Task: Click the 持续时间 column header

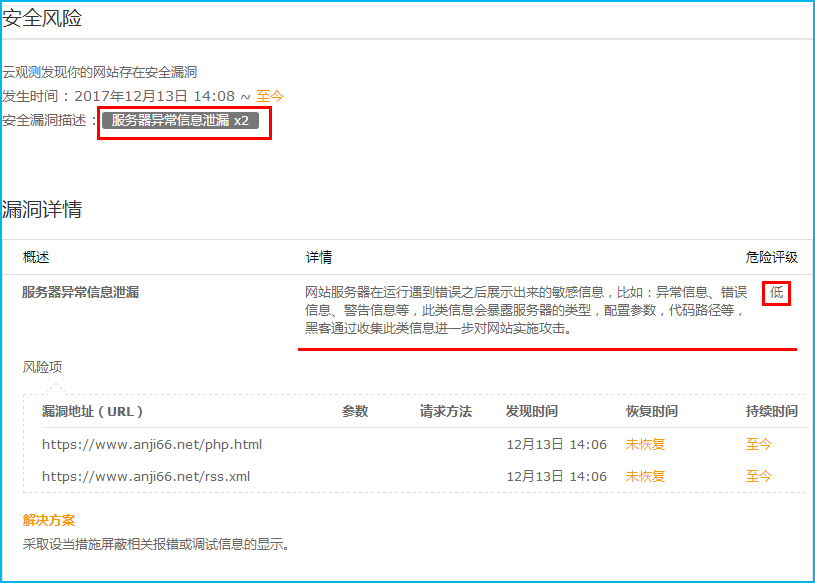Action: [771, 411]
